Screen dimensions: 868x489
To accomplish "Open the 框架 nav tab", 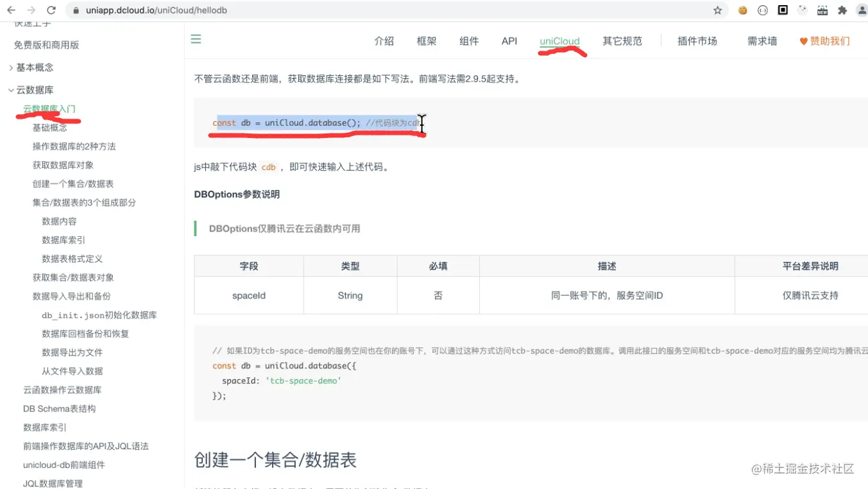I will tap(427, 41).
